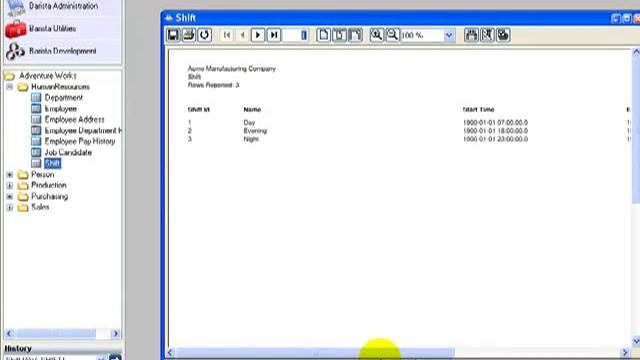Click 'Rows Reported: 3' text

(x=213, y=85)
